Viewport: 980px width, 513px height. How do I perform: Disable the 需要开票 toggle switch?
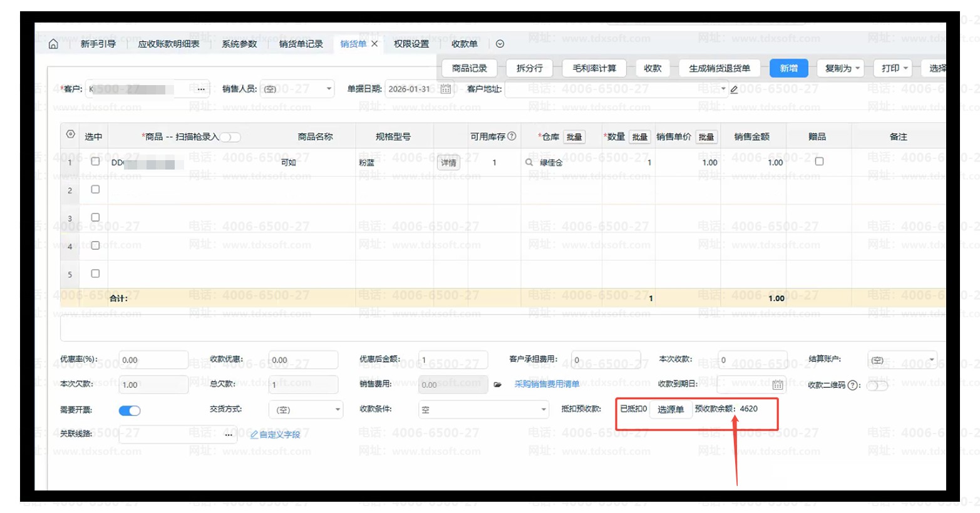pyautogui.click(x=130, y=410)
